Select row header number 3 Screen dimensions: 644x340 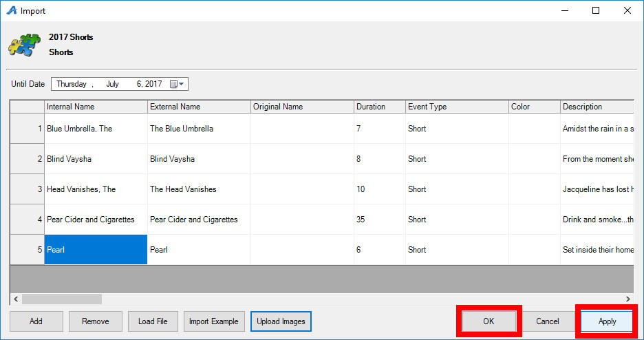click(x=27, y=189)
